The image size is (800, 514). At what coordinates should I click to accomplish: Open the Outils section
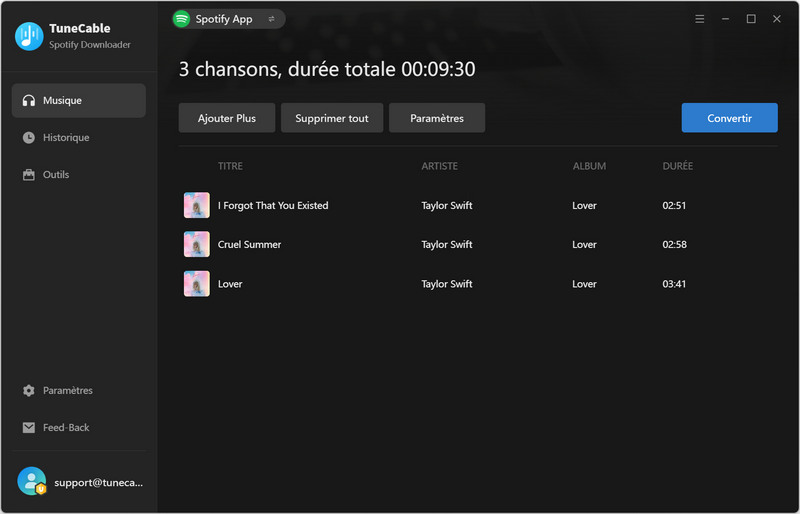pos(79,175)
